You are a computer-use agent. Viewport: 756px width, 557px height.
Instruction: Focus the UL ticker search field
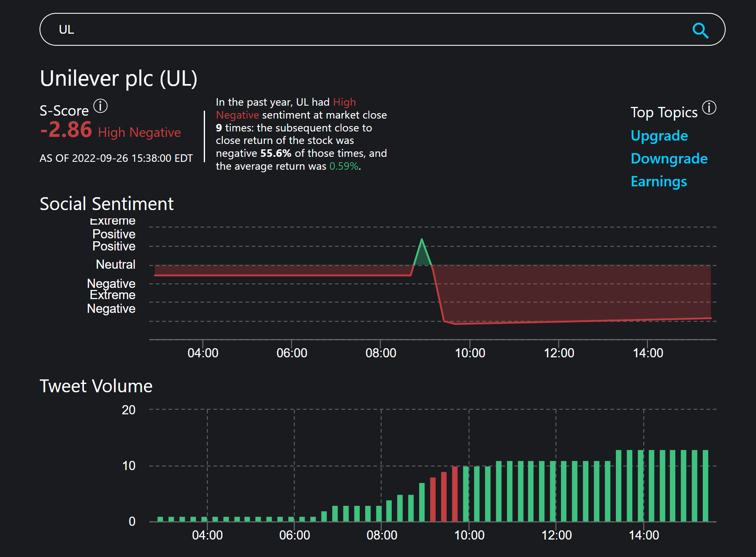382,30
